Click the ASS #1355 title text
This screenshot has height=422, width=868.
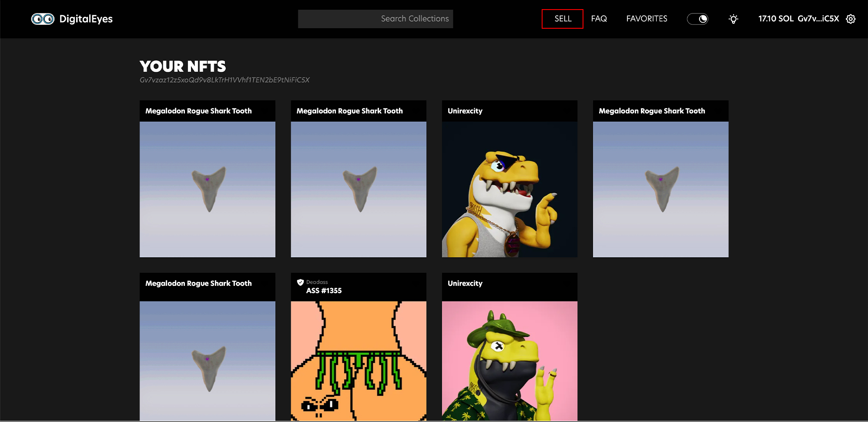[324, 291]
